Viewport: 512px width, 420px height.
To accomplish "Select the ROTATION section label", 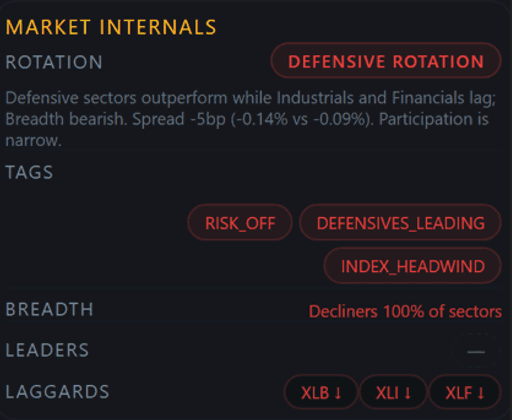I will (x=54, y=62).
